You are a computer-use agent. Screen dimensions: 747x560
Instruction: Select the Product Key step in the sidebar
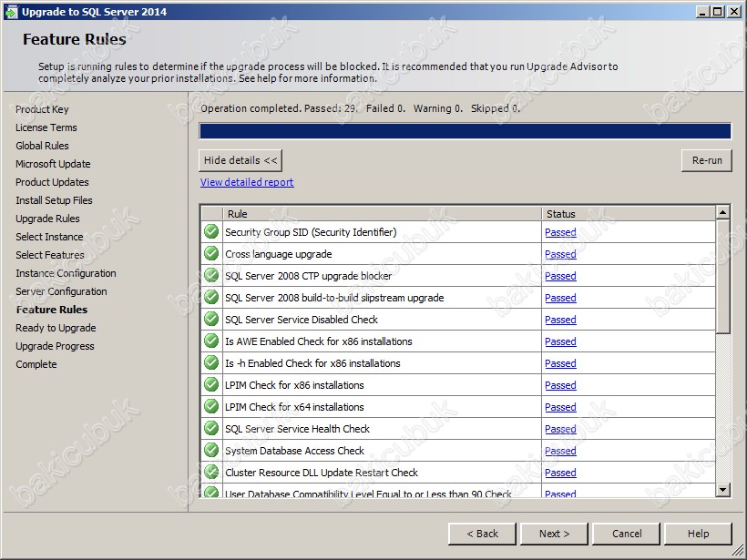(x=42, y=109)
